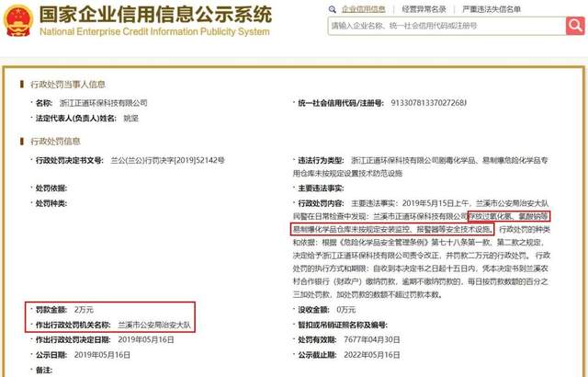Click the National Enterprise Credit Information Publicity System subtitle
The height and width of the screenshot is (377, 588).
154,31
